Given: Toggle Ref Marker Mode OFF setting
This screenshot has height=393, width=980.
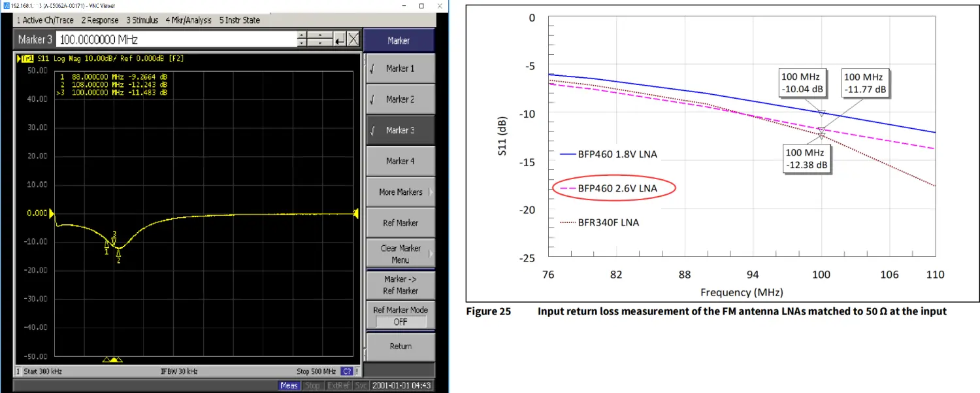Looking at the screenshot, I should (400, 322).
